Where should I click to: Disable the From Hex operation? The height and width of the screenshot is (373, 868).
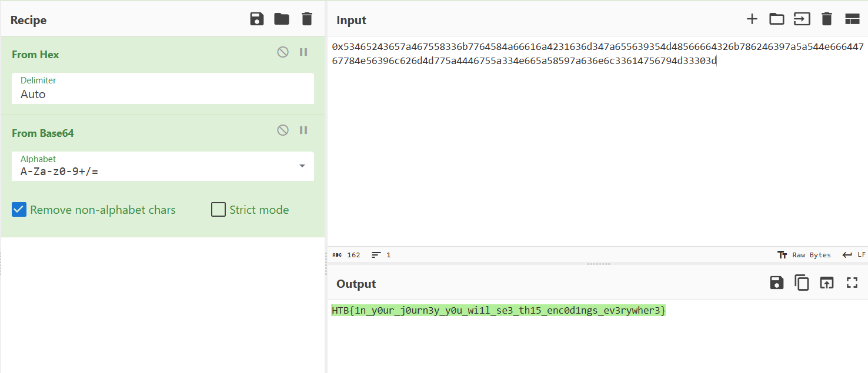[283, 52]
